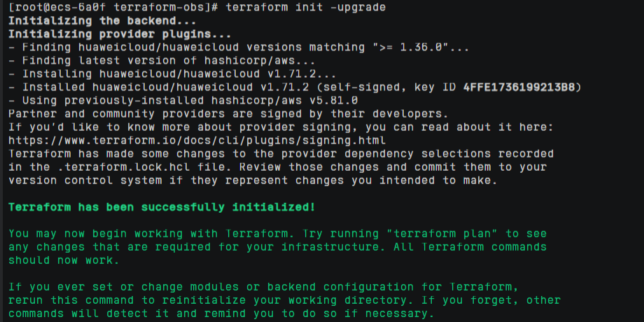Click the key ID 4FFE1736199213B8

click(523, 87)
